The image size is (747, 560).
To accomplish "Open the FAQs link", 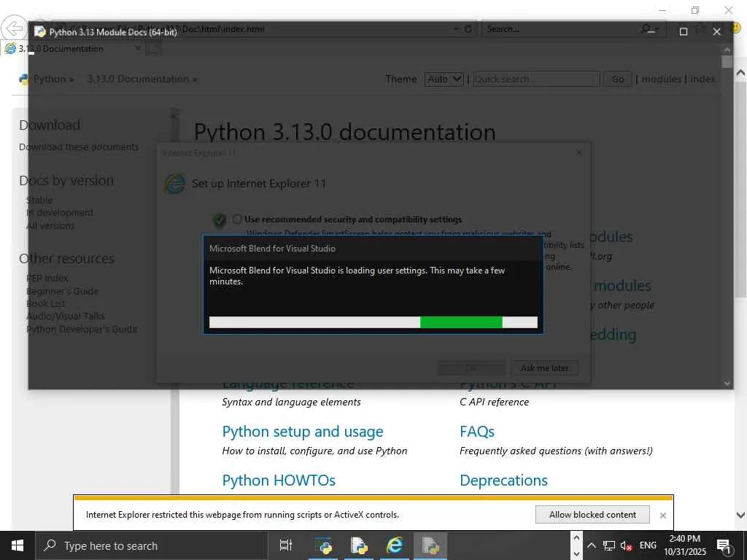I will point(477,432).
